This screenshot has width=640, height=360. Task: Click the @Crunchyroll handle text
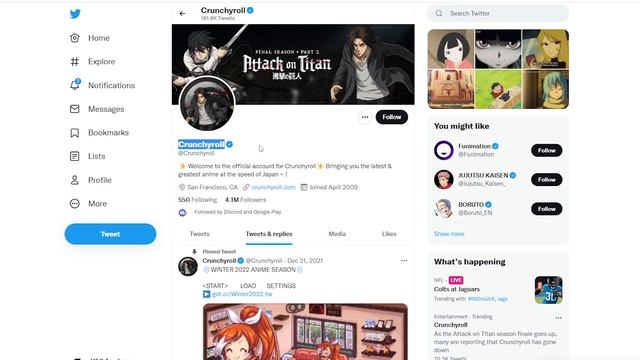coord(196,153)
